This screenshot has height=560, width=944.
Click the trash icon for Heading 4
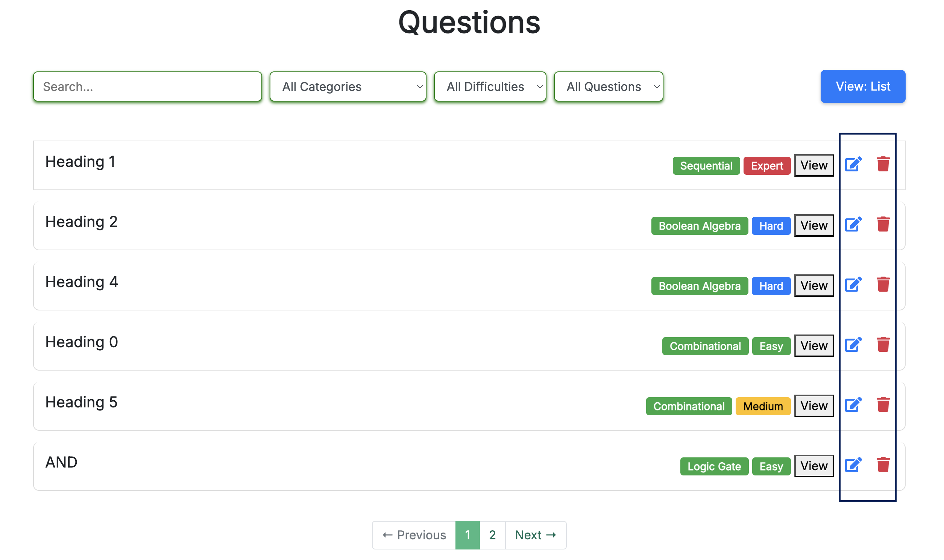coord(883,285)
